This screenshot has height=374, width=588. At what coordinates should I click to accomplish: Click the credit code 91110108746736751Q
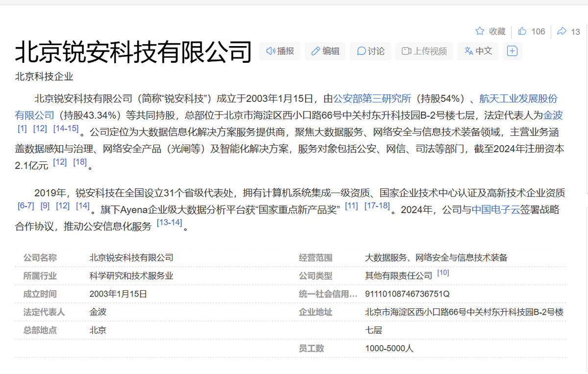coord(407,294)
